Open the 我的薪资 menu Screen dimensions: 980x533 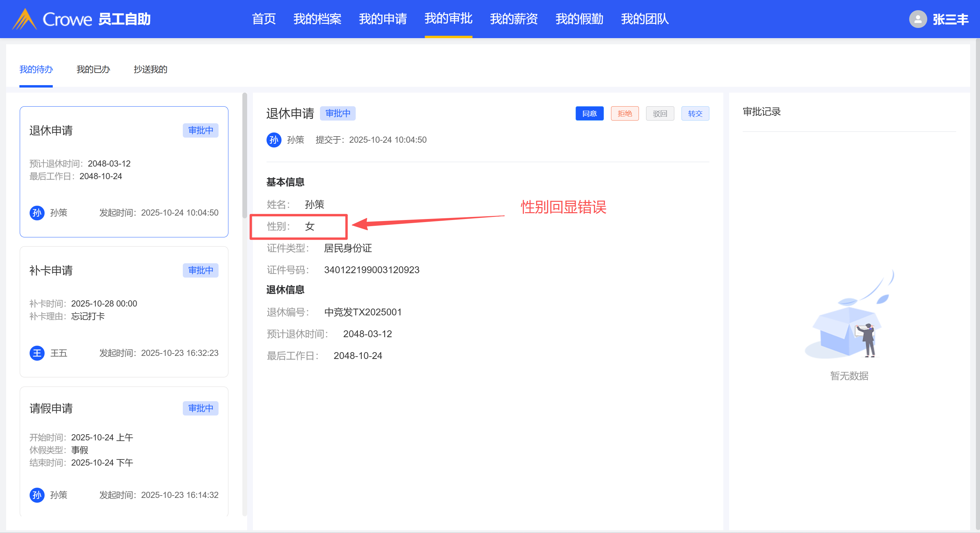click(x=514, y=19)
